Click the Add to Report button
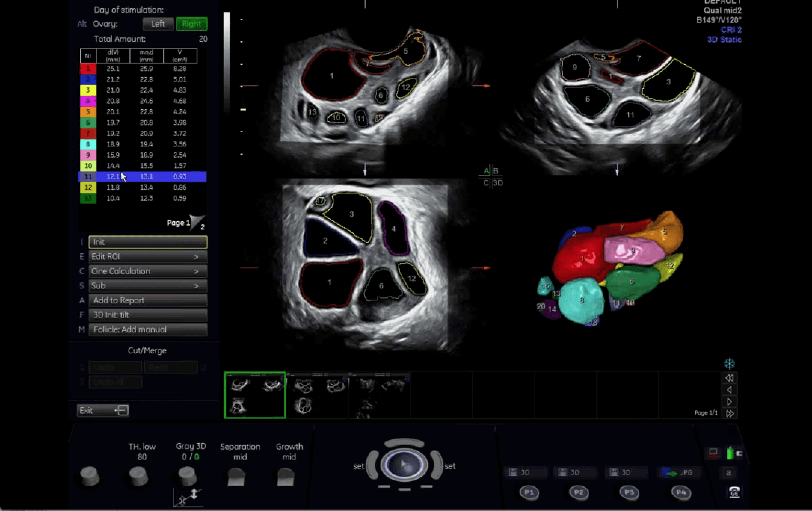Screen dimensions: 812x511 click(x=148, y=300)
